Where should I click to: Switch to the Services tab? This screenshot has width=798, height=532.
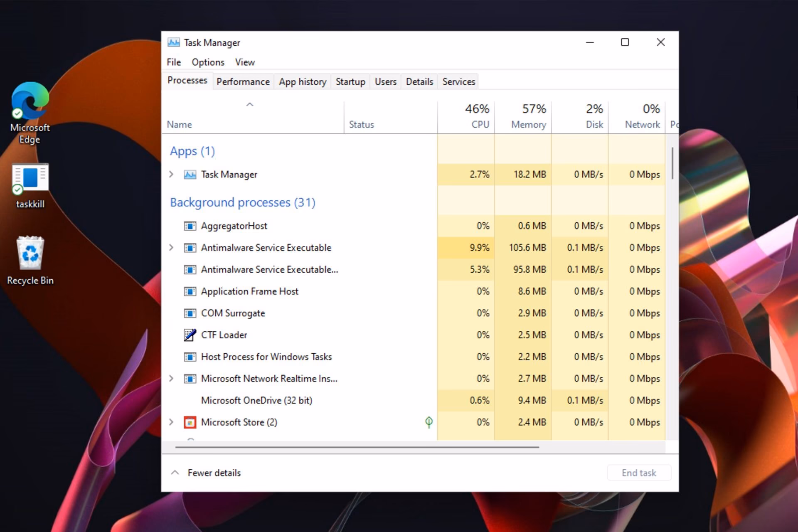459,82
